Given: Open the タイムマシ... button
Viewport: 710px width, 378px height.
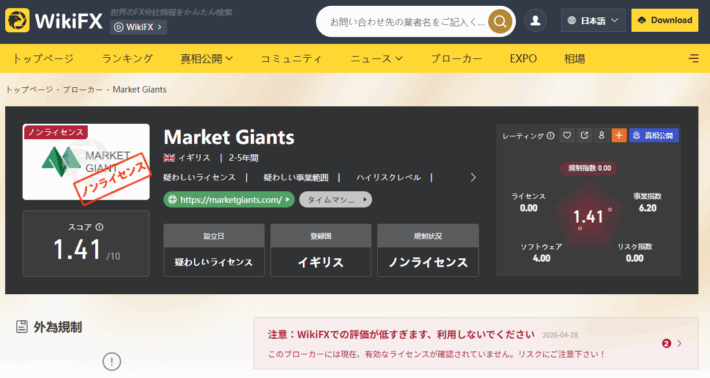Looking at the screenshot, I should coord(336,200).
